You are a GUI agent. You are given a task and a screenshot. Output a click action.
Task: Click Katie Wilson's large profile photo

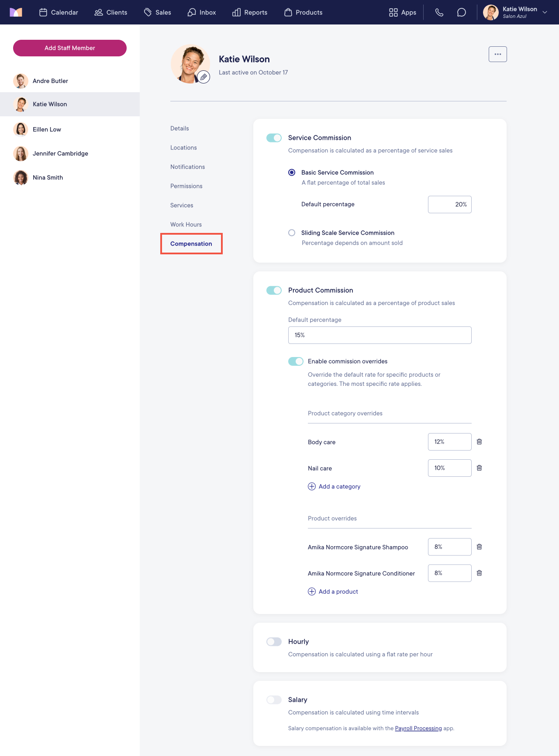pos(190,64)
